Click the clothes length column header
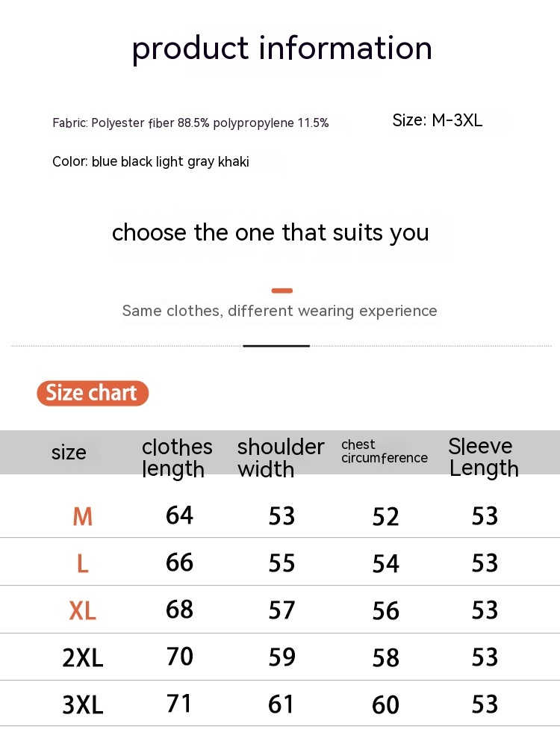The height and width of the screenshot is (753, 560). tap(177, 458)
